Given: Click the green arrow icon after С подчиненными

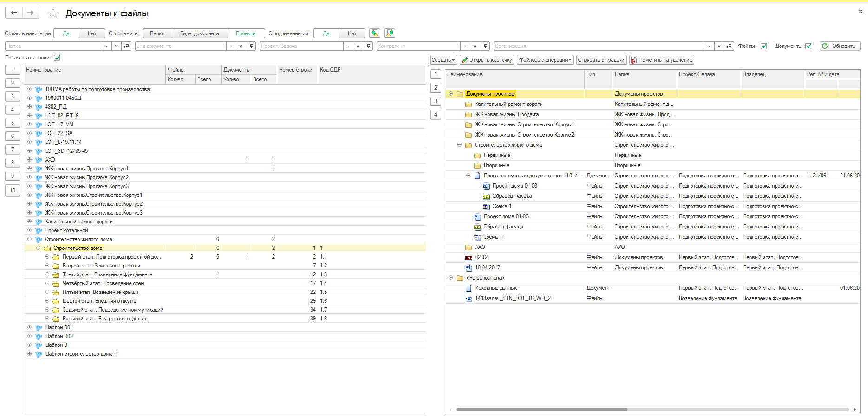Looking at the screenshot, I should [x=375, y=33].
